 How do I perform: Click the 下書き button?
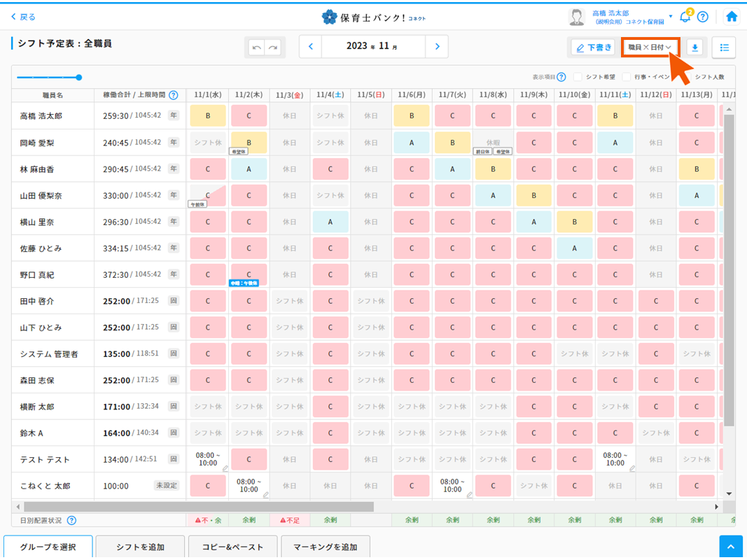tap(593, 47)
